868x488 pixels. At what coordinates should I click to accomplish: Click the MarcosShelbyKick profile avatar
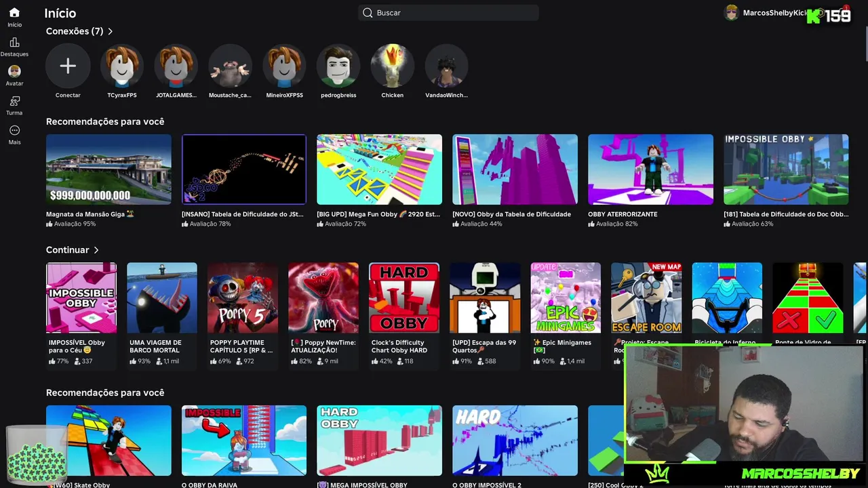pyautogui.click(x=731, y=13)
